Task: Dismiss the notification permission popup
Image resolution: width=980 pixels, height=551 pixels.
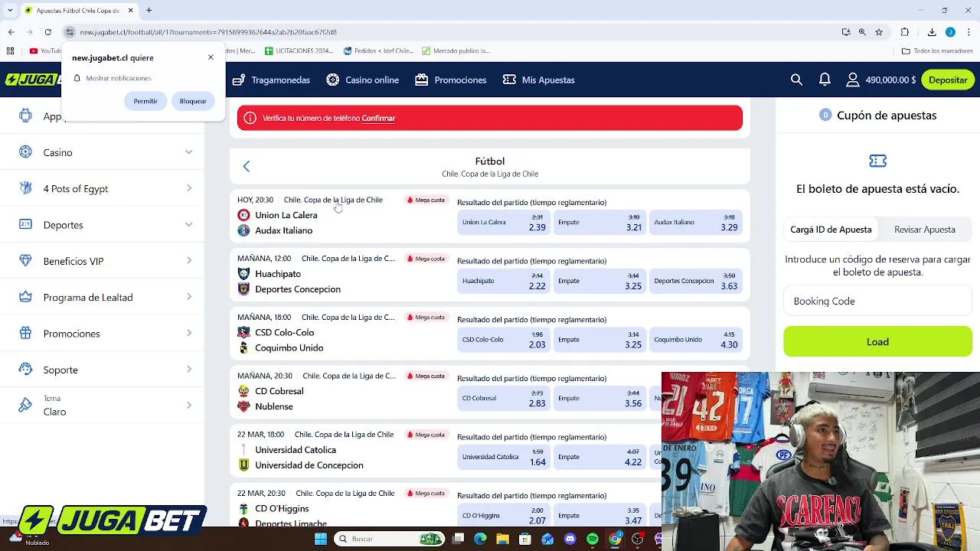Action: [x=211, y=57]
